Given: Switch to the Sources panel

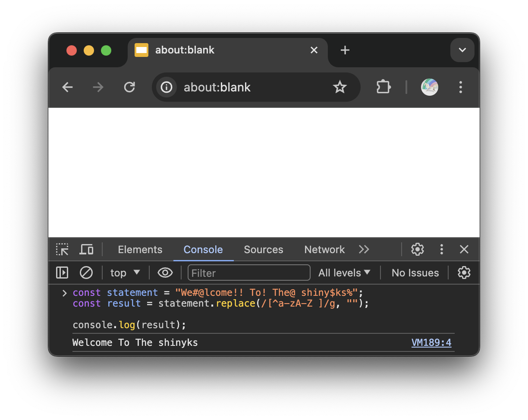Looking at the screenshot, I should 264,250.
